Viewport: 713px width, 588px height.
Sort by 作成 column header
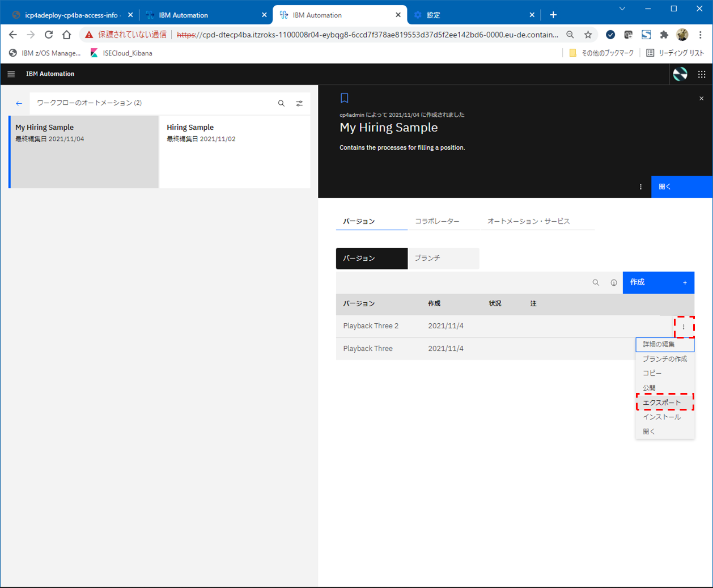[x=434, y=304]
